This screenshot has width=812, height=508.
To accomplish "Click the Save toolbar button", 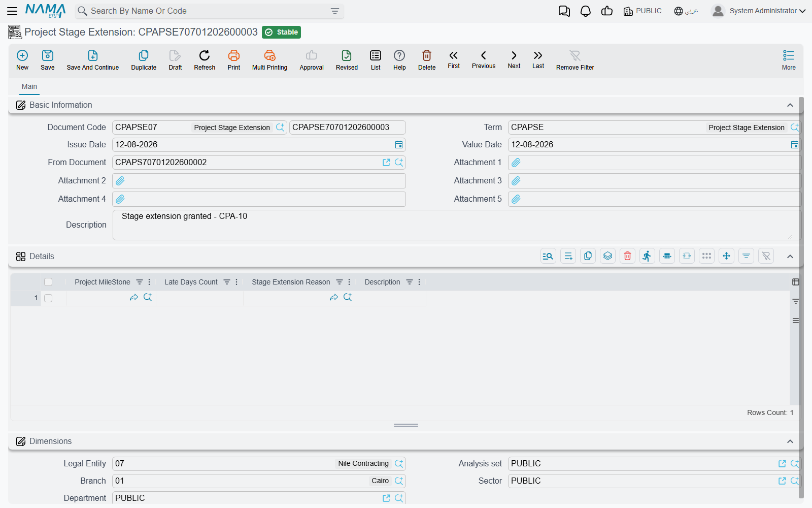I will 48,60.
